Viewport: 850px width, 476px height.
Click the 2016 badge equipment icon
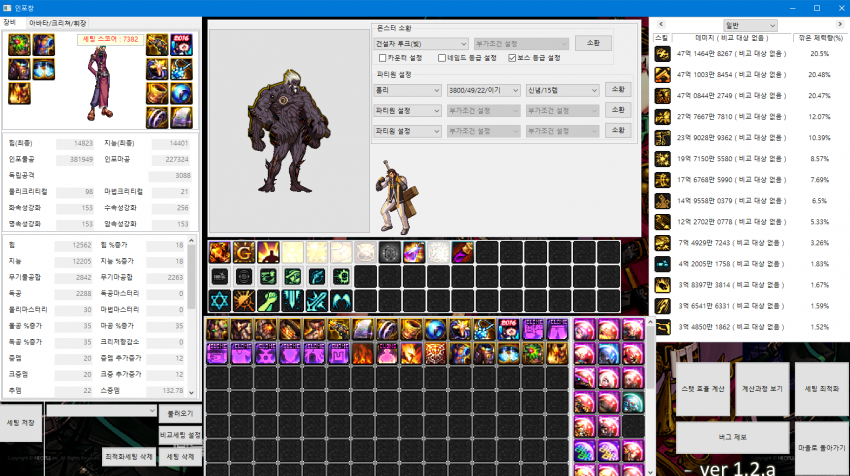pos(182,44)
